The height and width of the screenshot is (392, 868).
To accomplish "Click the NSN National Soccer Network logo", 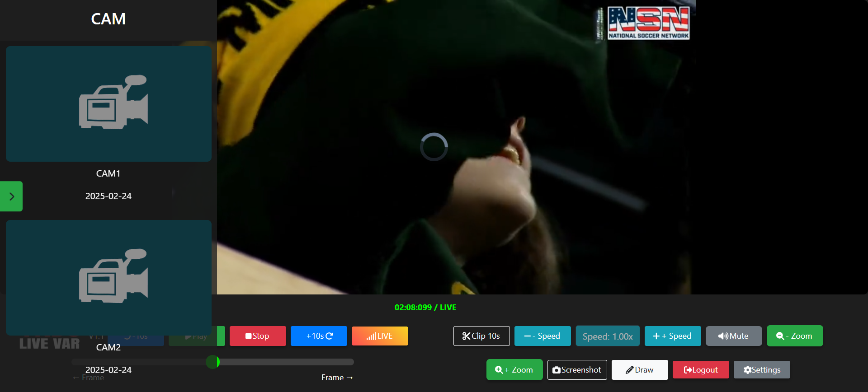I will pos(648,23).
